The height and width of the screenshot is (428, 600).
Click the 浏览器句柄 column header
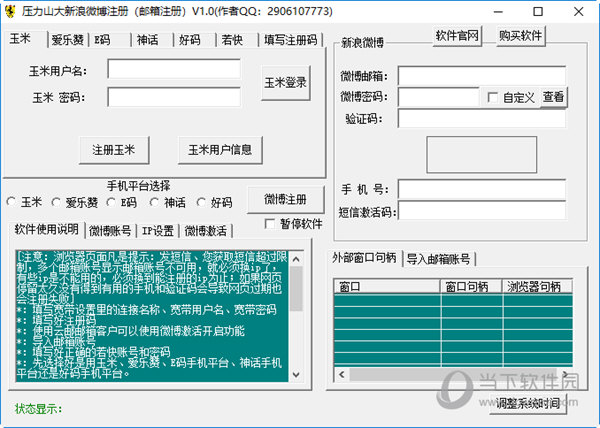(537, 286)
